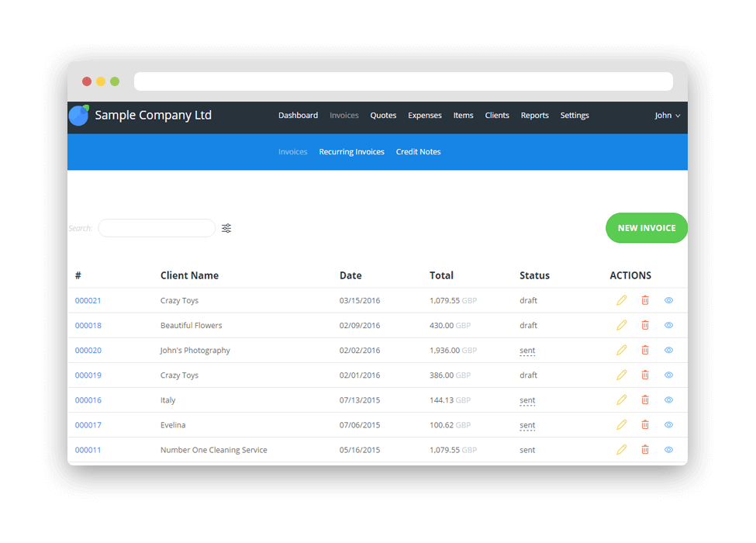View Number One Cleaning Service invoice via eye icon
Image resolution: width=756 pixels, height=543 pixels.
click(668, 449)
